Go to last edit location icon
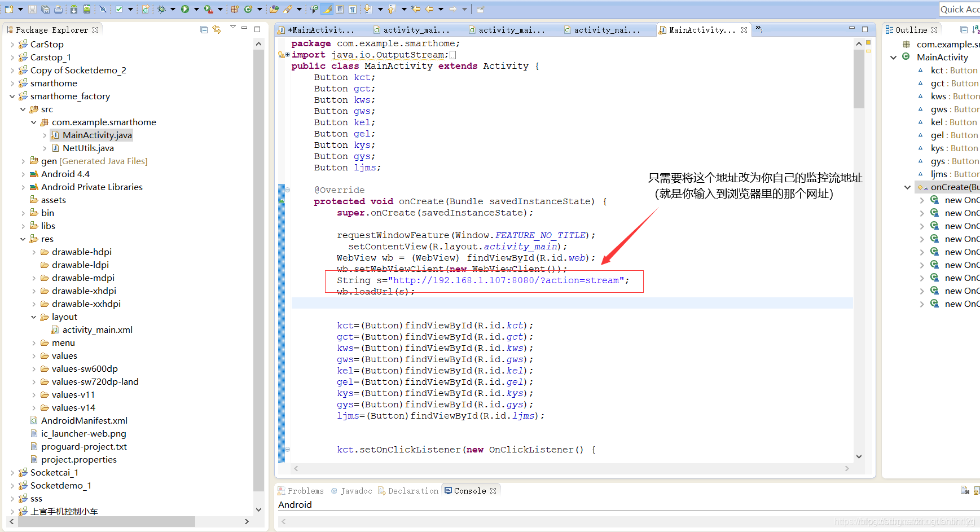980x532 pixels. pos(415,9)
